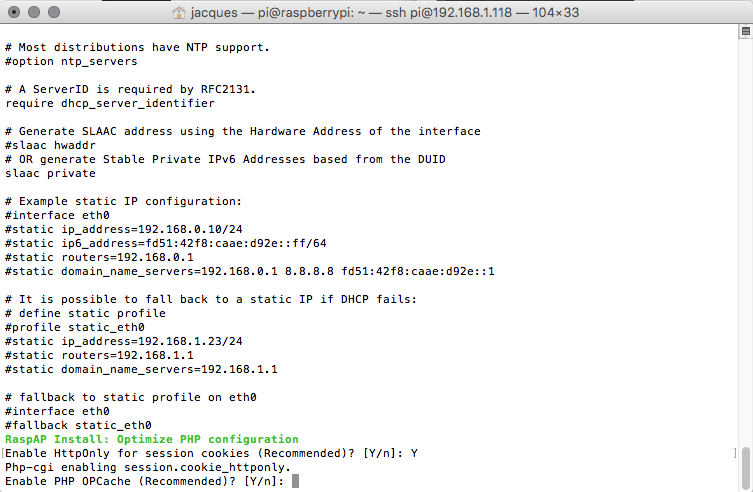Screen dimensions: 753x492
Task: Click the scrollbar thumb at the bottom right
Action: [x=746, y=468]
